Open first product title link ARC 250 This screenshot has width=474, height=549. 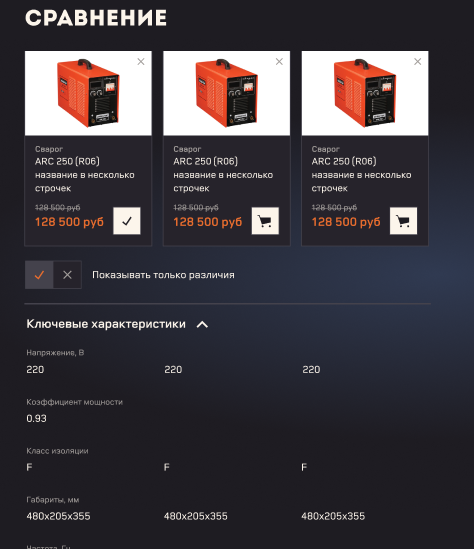pos(85,175)
